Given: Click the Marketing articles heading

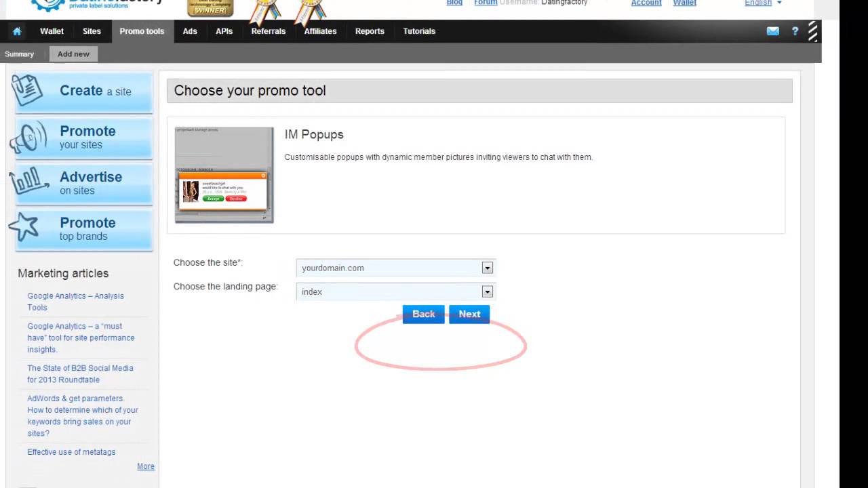Looking at the screenshot, I should point(63,273).
